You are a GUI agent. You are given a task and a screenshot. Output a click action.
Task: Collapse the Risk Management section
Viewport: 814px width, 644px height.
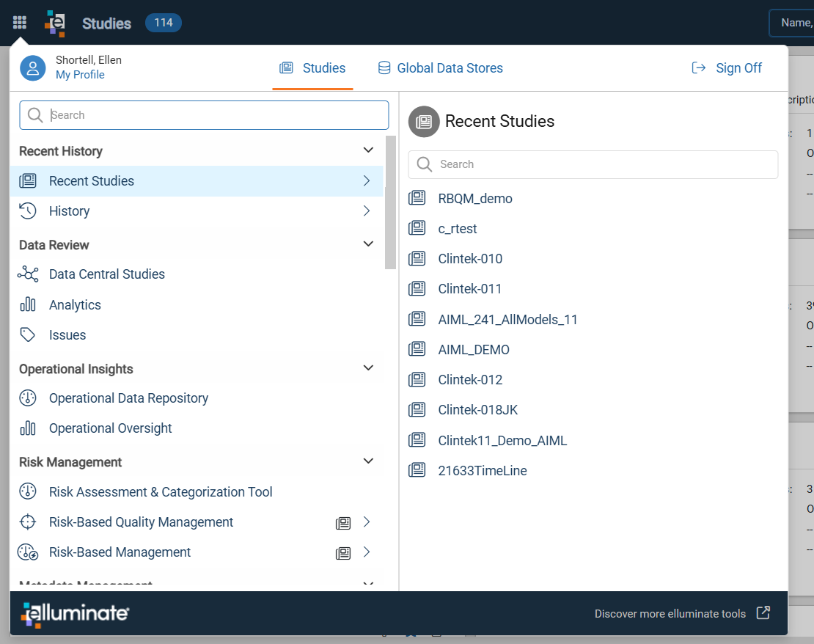click(x=368, y=461)
